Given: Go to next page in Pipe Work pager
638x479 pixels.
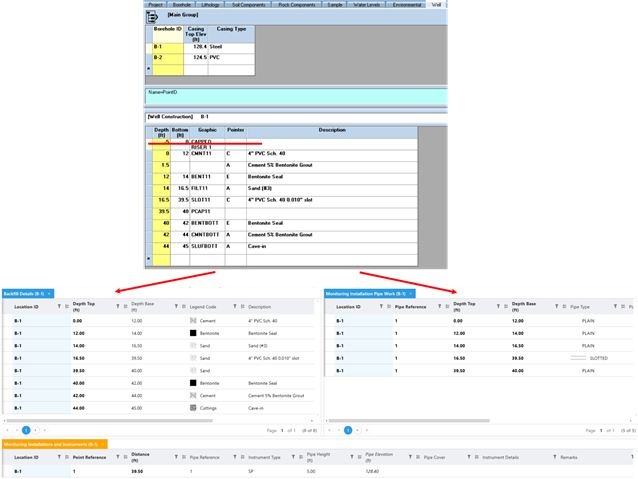Looking at the screenshot, I should point(358,430).
